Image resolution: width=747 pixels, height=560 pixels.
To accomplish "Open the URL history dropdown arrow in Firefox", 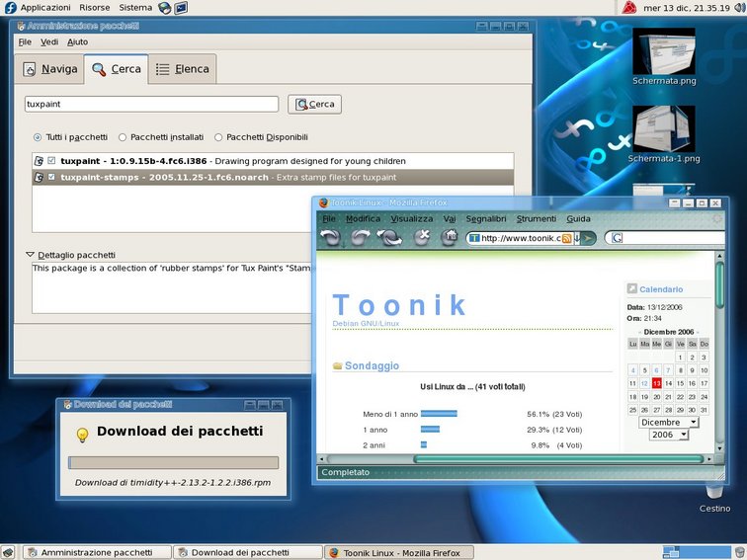I will 576,238.
